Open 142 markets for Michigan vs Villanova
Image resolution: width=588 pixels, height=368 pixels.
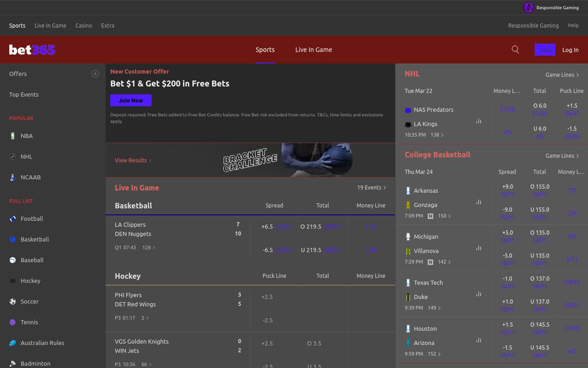tap(444, 262)
